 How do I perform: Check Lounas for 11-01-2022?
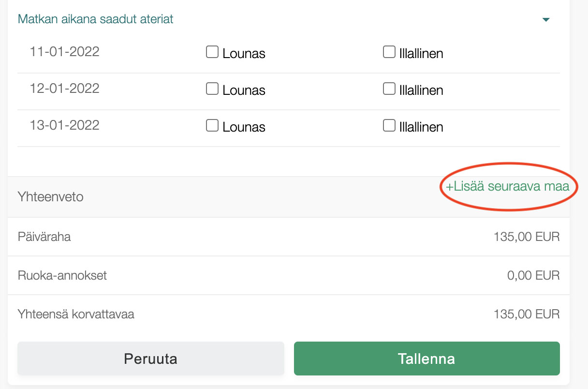(212, 52)
